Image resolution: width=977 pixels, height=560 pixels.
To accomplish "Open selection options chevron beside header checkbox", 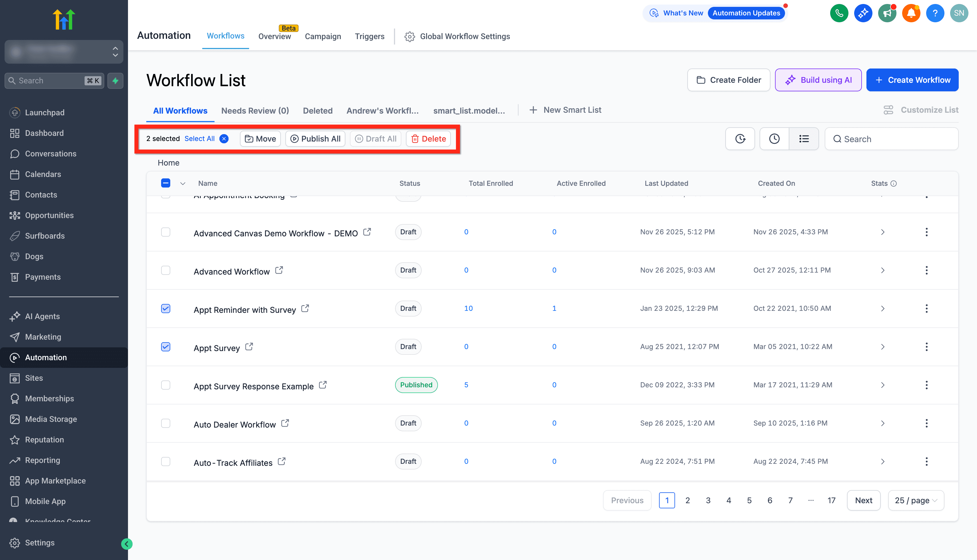I will (x=183, y=184).
